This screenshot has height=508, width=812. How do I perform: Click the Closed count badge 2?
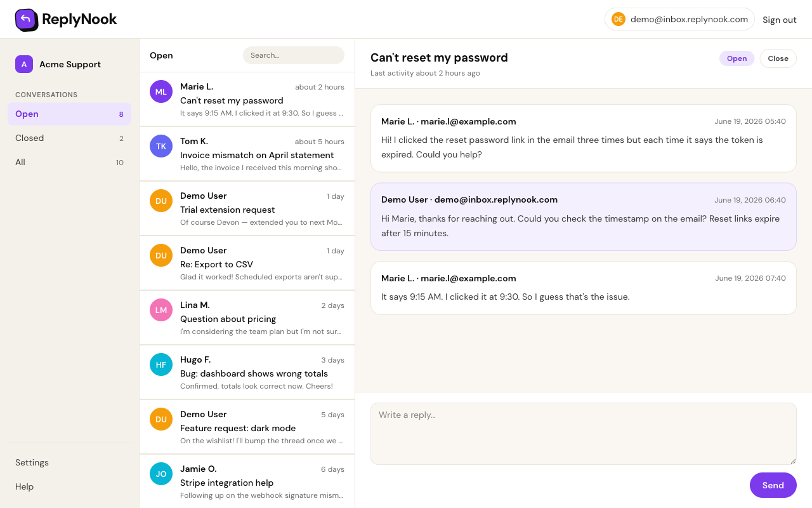click(x=121, y=138)
